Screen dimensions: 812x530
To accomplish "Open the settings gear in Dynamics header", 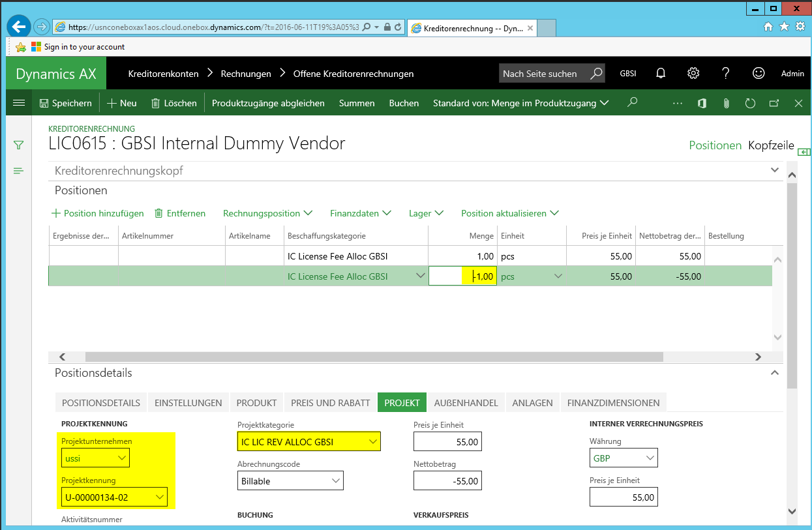I will (693, 73).
